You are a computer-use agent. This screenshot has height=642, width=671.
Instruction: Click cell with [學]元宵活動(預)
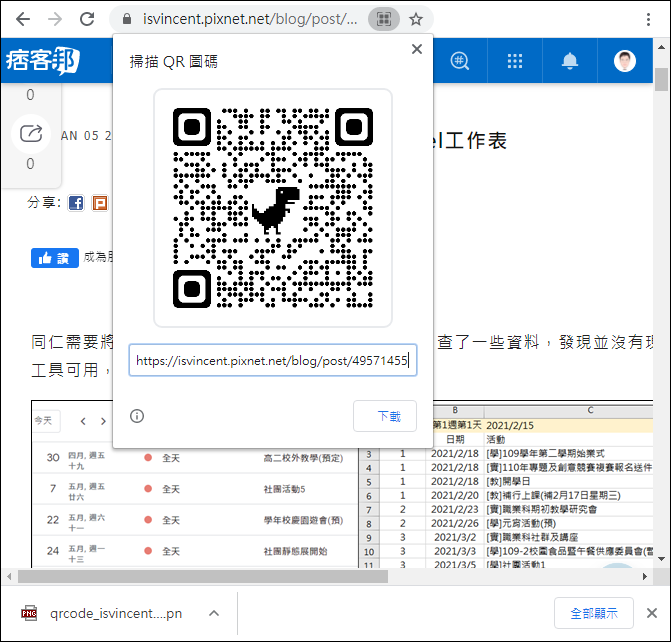click(x=569, y=523)
